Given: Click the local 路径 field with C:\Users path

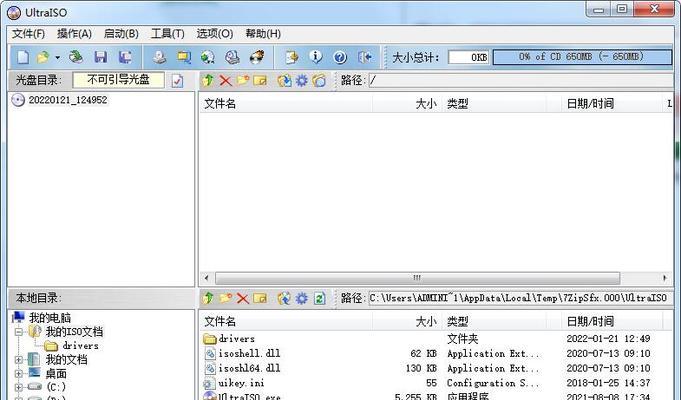Looking at the screenshot, I should click(521, 298).
